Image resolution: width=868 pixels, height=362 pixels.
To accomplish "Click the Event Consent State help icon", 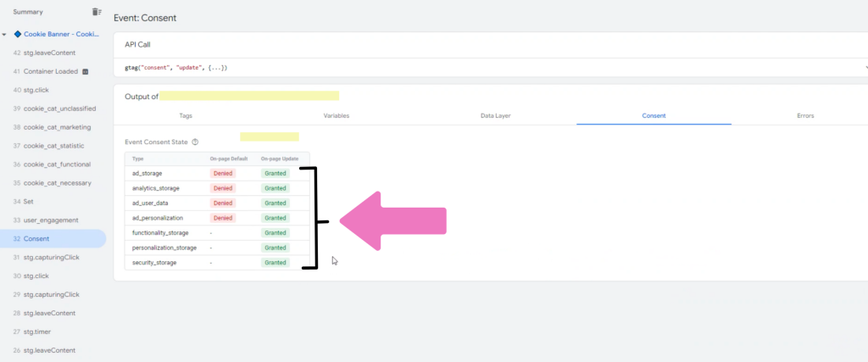I will 196,142.
